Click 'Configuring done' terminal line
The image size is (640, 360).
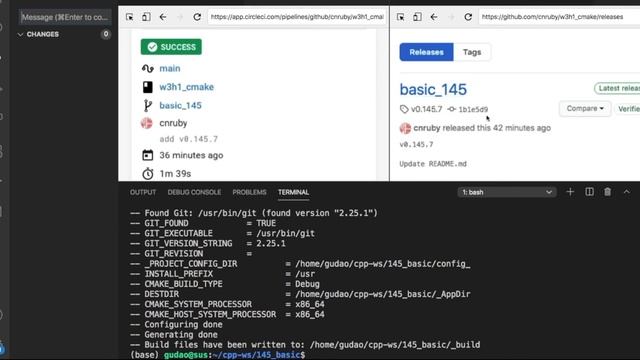click(x=176, y=324)
